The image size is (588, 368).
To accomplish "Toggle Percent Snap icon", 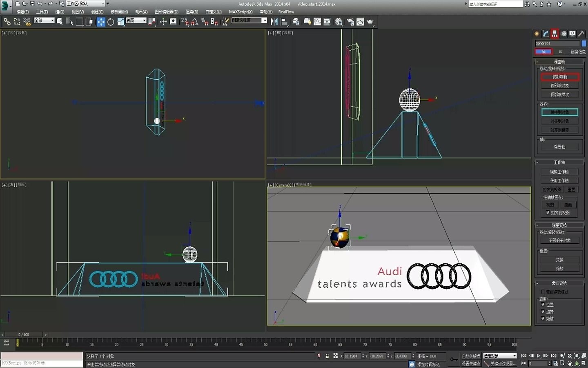I will pos(205,22).
